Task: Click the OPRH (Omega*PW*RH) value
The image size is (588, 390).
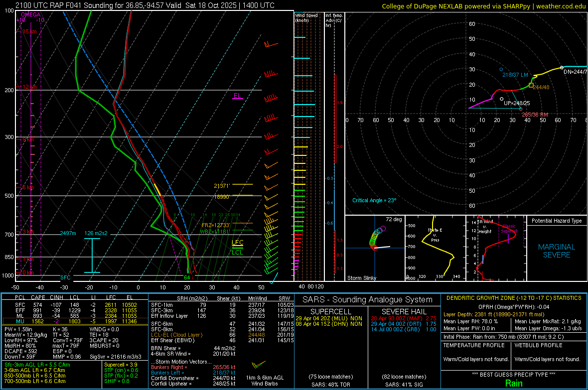Action: (x=514, y=307)
